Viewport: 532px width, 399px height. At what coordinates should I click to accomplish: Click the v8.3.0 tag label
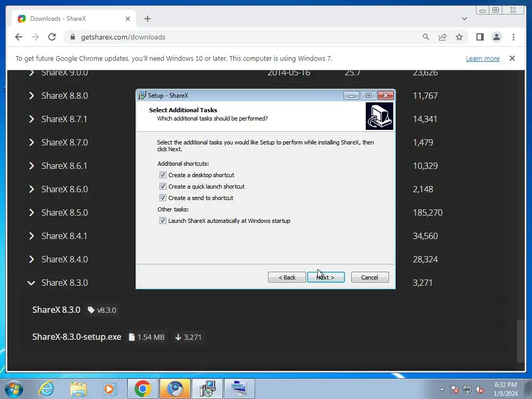click(102, 310)
